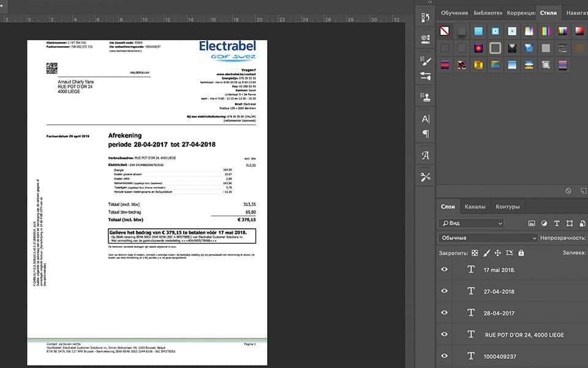
Task: Hide the '28-04-2017' text layer
Action: click(445, 312)
